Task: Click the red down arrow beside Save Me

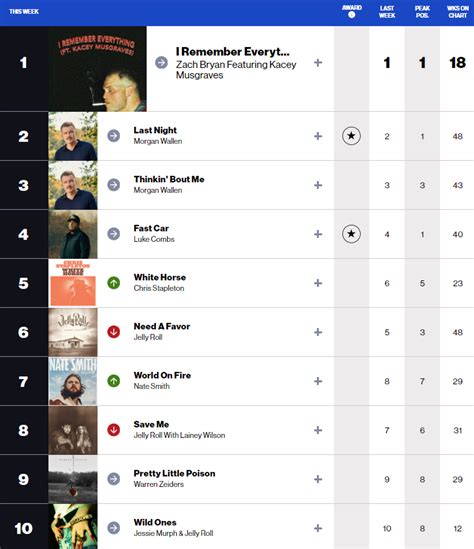Action: [113, 430]
